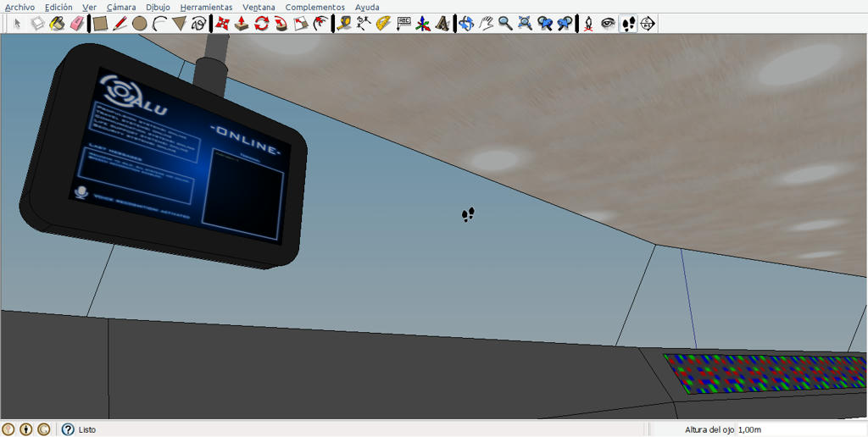Click the help question mark in status bar

[68, 429]
